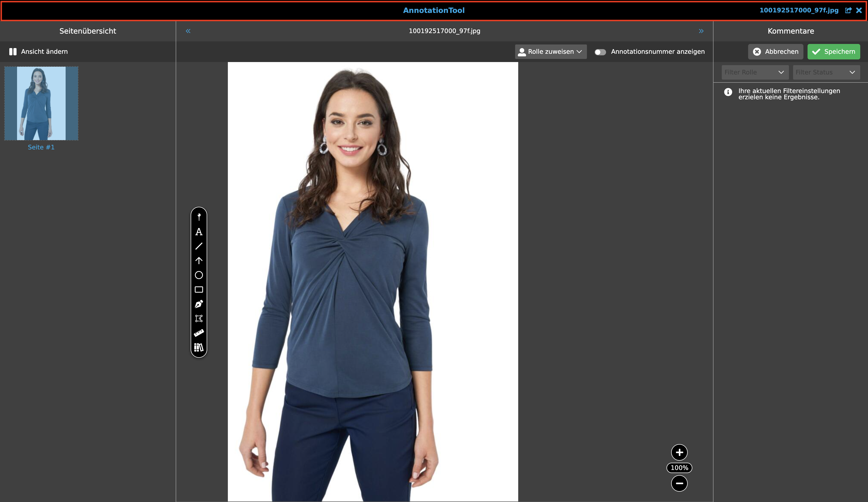The height and width of the screenshot is (502, 868).
Task: Select the polygon shape tool
Action: (x=199, y=318)
